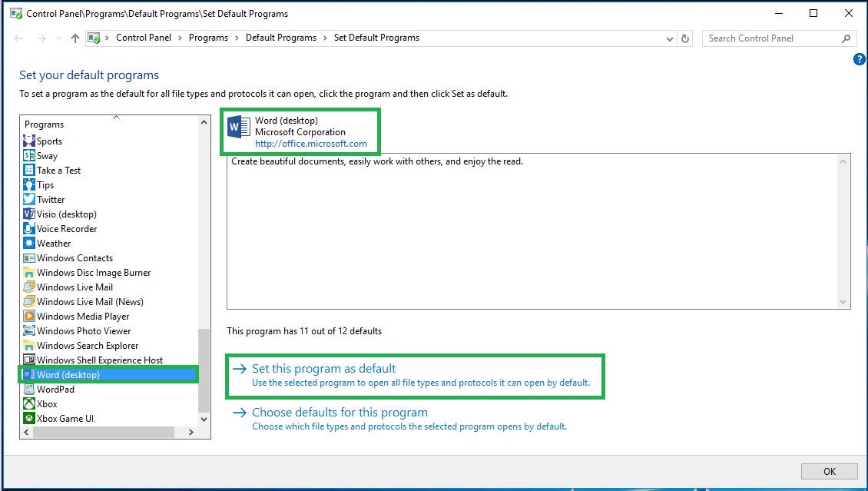Click the Windows Media Player icon

pyautogui.click(x=28, y=316)
